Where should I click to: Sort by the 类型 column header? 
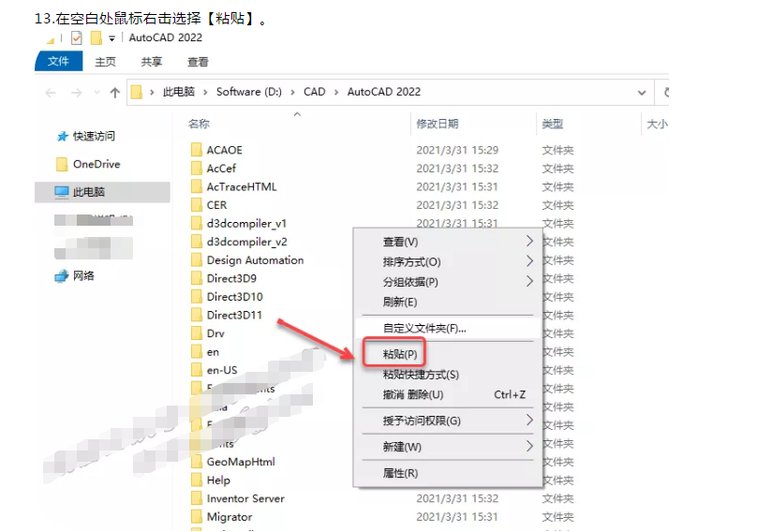(x=553, y=124)
